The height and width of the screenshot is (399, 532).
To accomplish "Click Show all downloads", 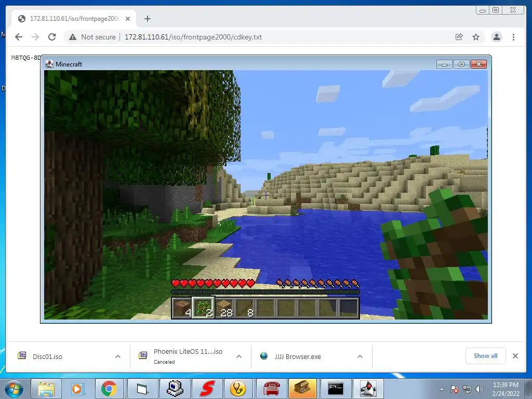I will coord(486,355).
